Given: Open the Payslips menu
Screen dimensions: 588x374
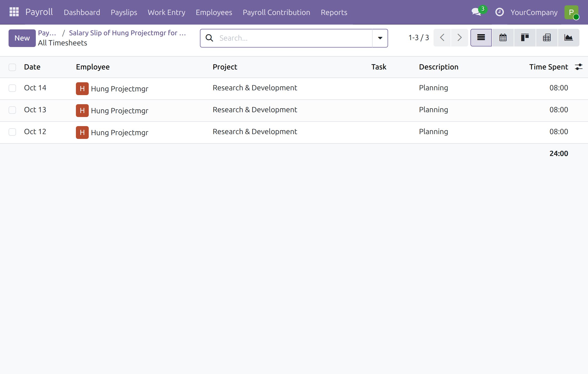Looking at the screenshot, I should pyautogui.click(x=124, y=12).
